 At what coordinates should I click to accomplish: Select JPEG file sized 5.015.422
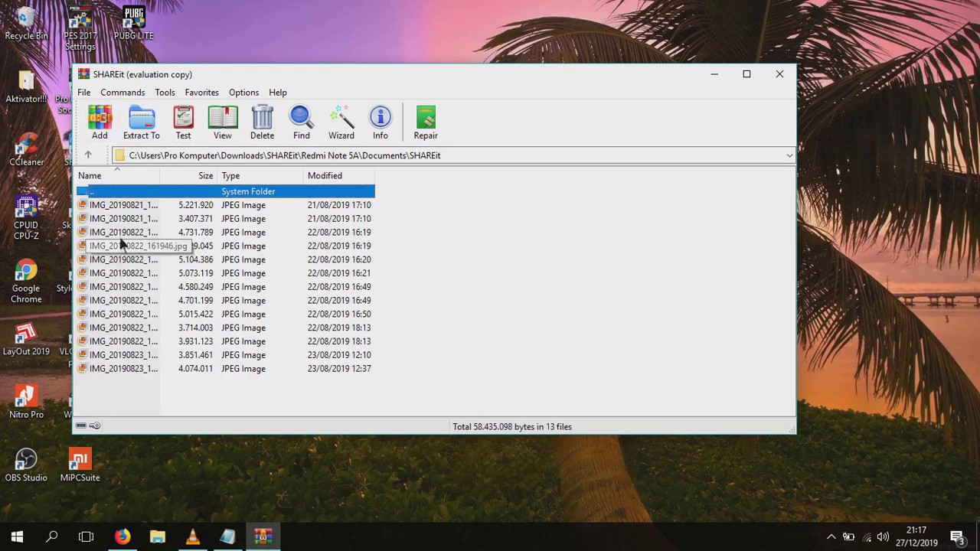pos(225,315)
